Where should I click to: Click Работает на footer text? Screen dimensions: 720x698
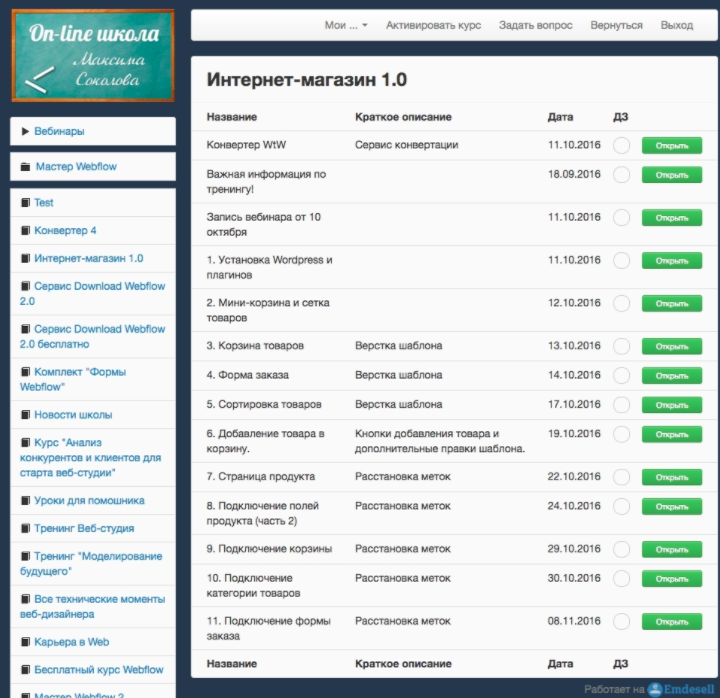pos(614,689)
